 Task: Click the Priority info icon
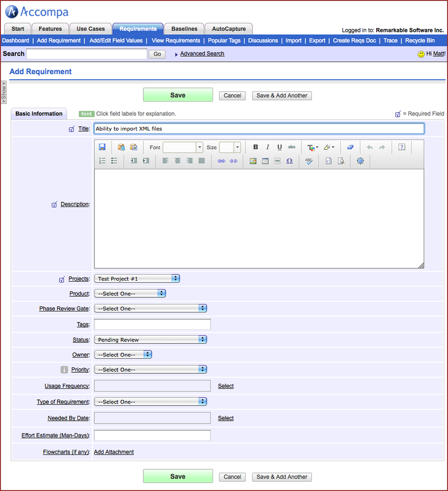[x=65, y=369]
